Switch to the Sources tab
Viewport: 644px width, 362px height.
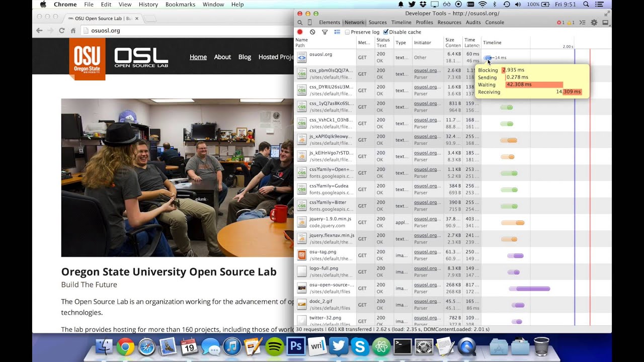pyautogui.click(x=377, y=23)
